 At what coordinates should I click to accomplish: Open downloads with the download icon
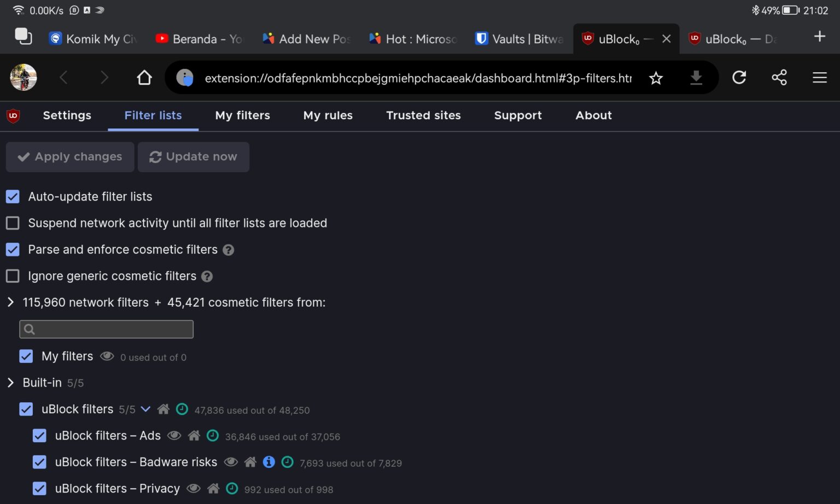[696, 78]
